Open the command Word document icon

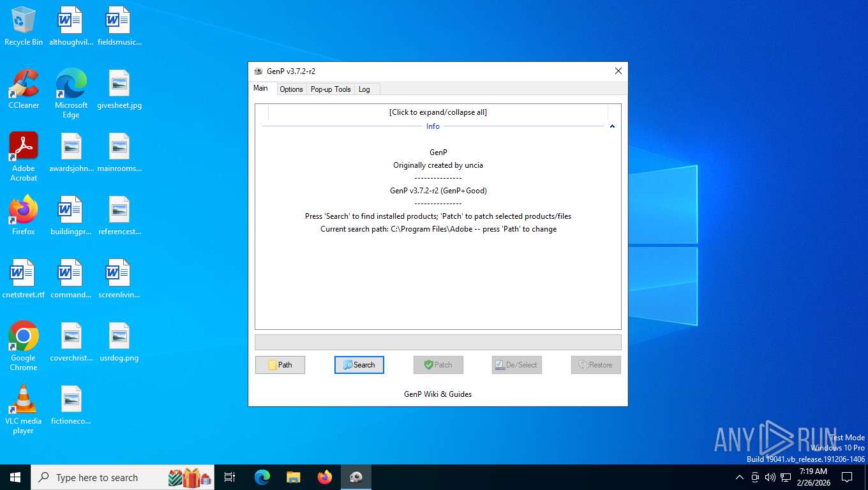point(71,279)
